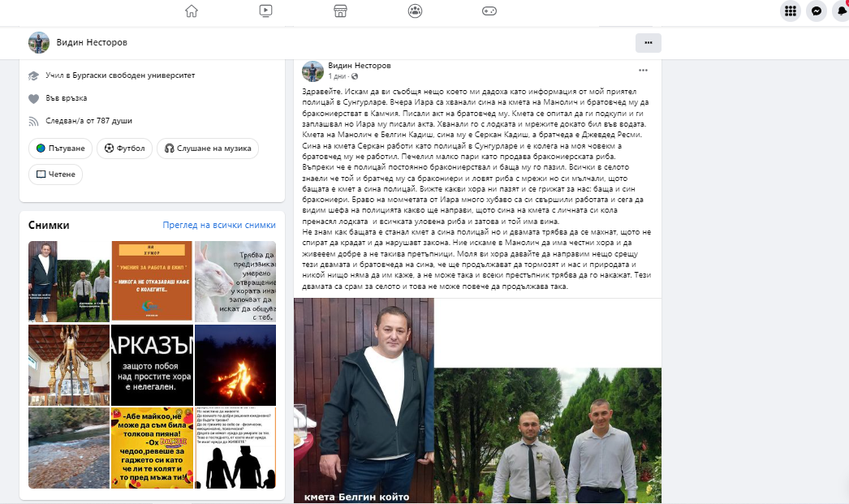
Task: Click the Пътуване hobby chip
Action: tap(61, 149)
